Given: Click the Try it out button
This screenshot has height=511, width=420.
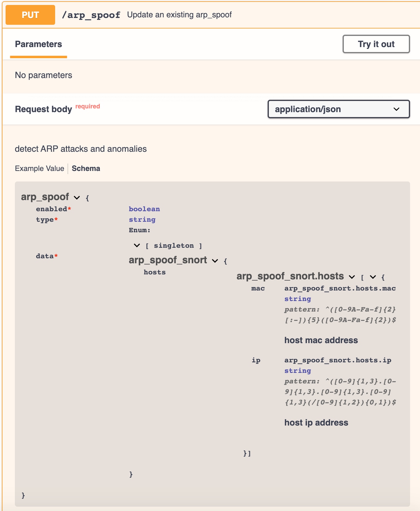Looking at the screenshot, I should click(x=376, y=44).
